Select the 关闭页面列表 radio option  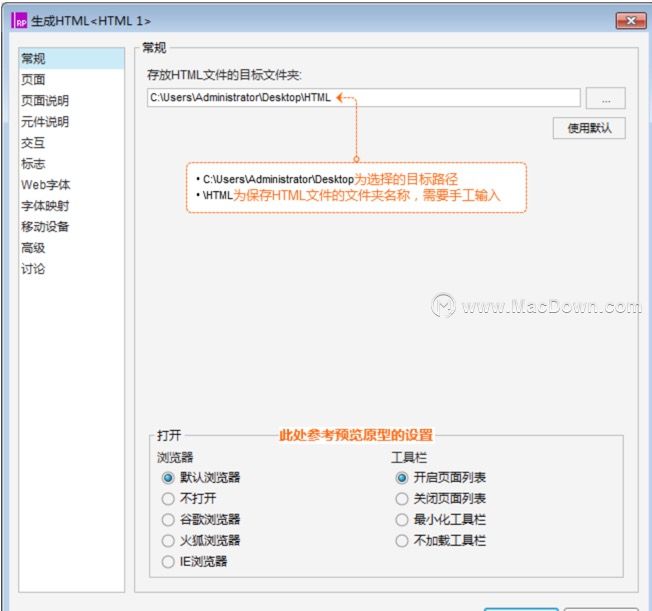[x=402, y=498]
